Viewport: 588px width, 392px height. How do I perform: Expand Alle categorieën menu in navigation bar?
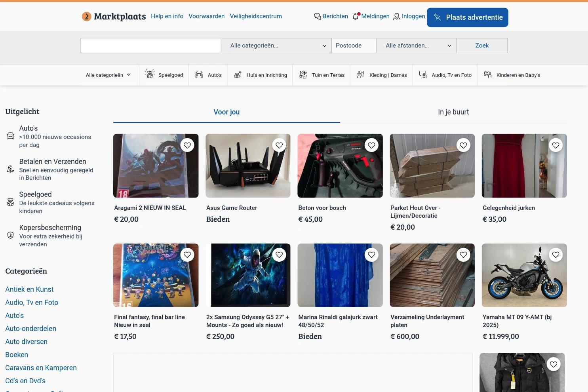click(x=108, y=75)
